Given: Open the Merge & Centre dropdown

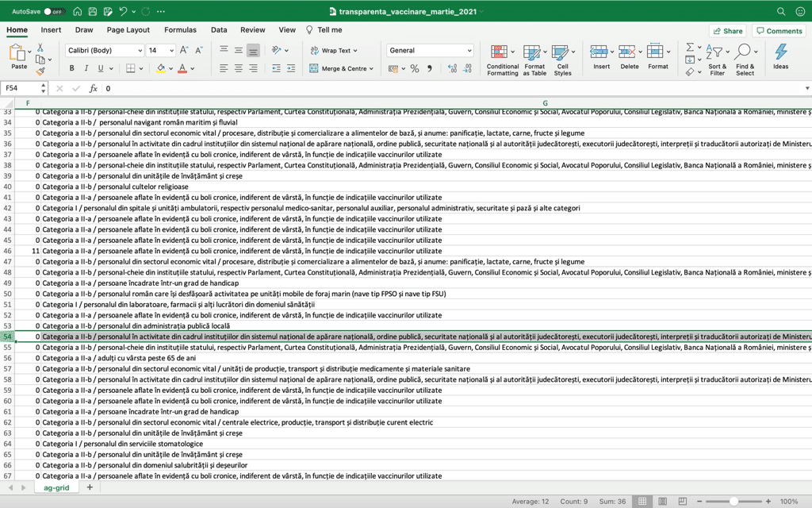Looking at the screenshot, I should coord(371,69).
